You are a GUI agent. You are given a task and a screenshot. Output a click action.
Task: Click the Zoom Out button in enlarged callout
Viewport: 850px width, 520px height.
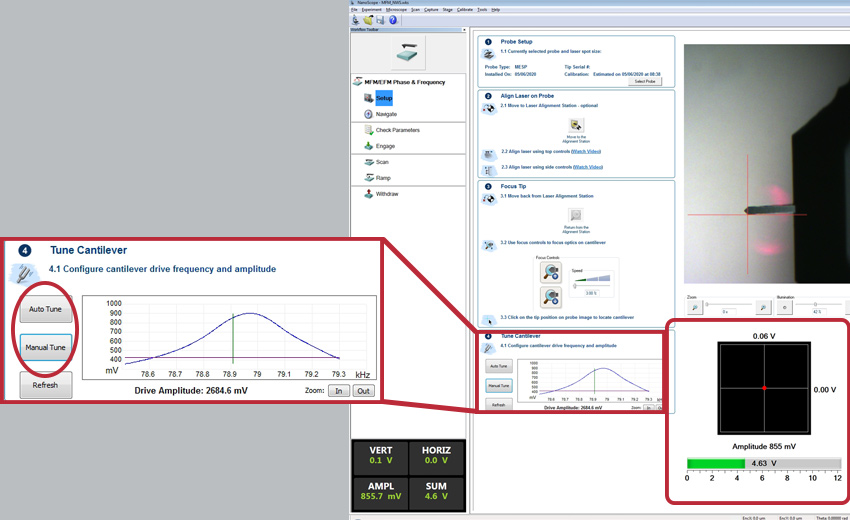pyautogui.click(x=364, y=391)
